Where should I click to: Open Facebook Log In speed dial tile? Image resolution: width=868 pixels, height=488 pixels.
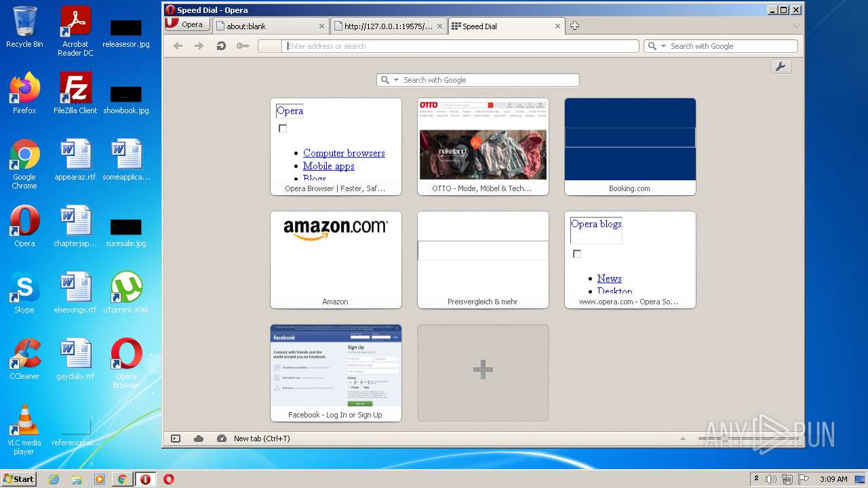coord(336,373)
